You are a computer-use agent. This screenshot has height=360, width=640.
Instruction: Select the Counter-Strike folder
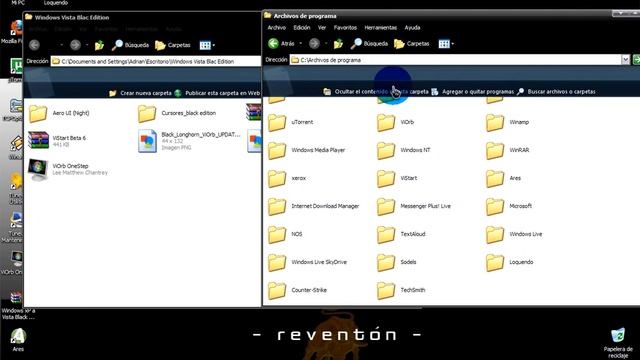point(298,290)
